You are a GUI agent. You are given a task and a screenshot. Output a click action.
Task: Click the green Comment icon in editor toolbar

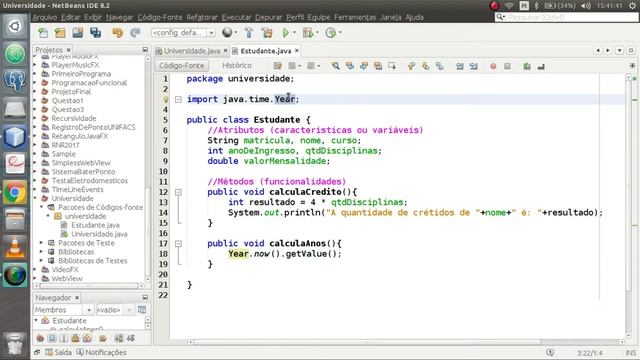[x=527, y=66]
